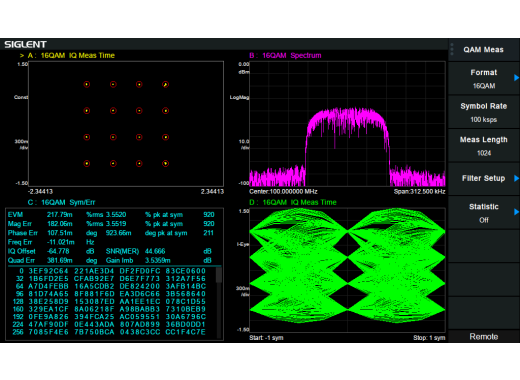Select window A 16QAM IQ Meas Time title
The height and width of the screenshot is (380, 520).
71,55
